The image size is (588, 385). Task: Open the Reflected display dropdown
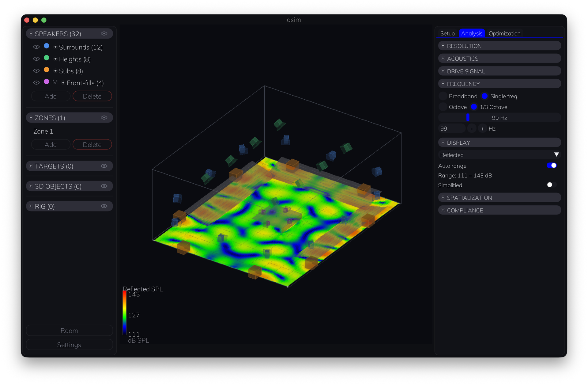[x=499, y=155]
